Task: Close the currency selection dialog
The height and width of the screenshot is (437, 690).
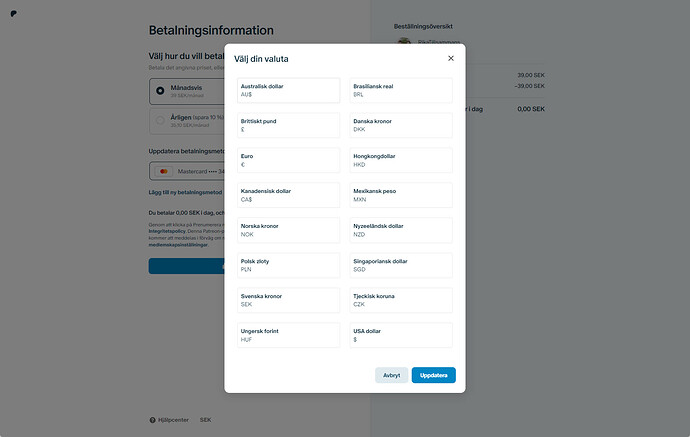Action: click(x=451, y=58)
